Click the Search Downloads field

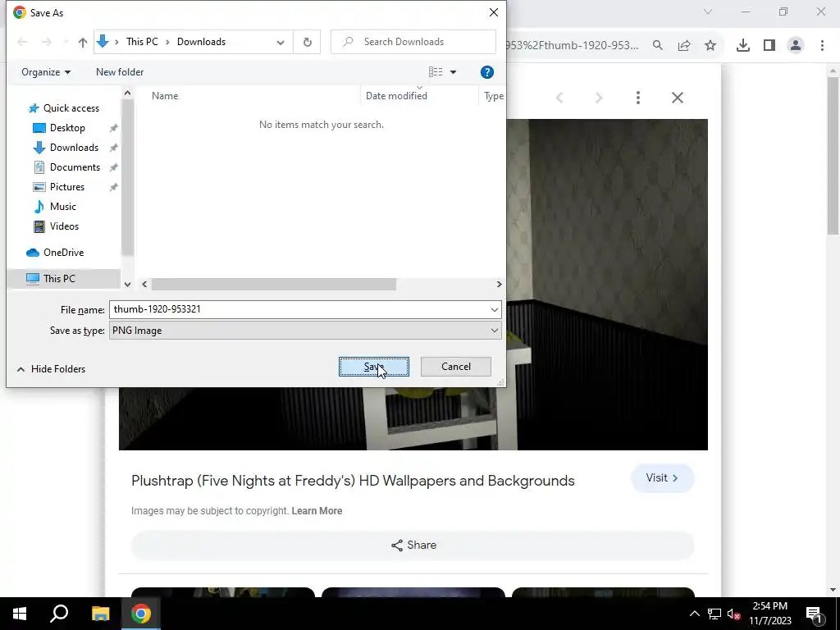click(413, 42)
